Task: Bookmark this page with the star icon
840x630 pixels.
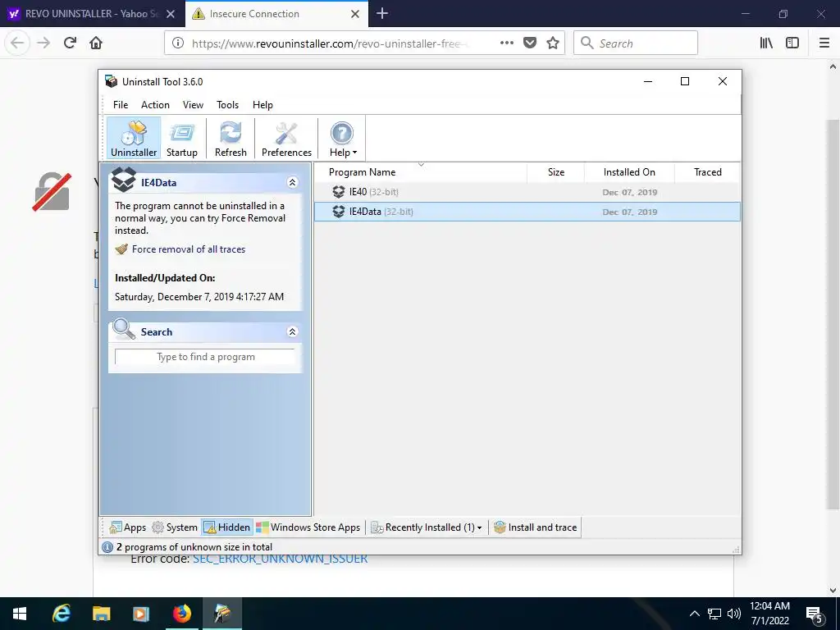Action: [x=553, y=43]
